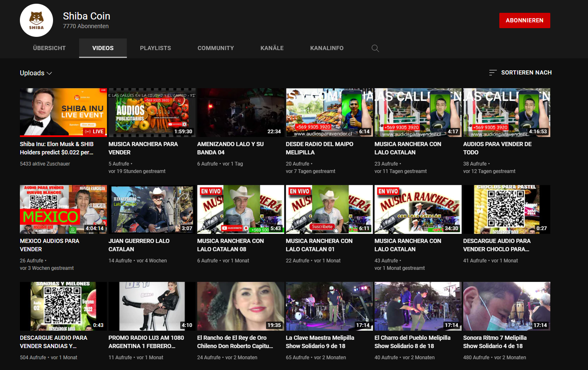Viewport: 588px width, 370px height.
Task: Open AMENIZANDO LALO Y SU BANDA 04 thumbnail
Action: [241, 112]
